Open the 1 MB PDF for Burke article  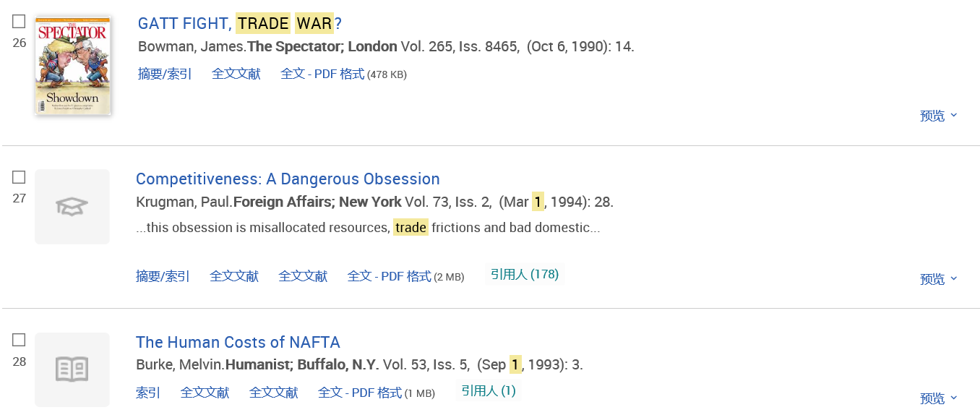377,393
